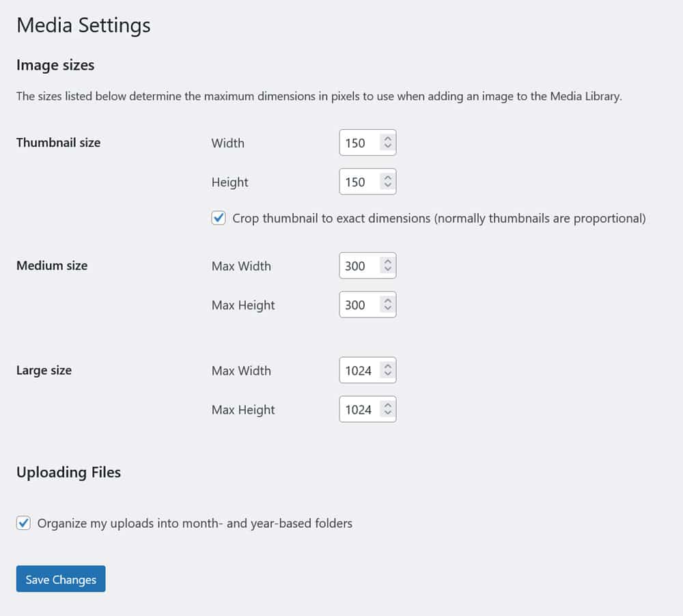683x616 pixels.
Task: Decrease Thumbnail Height with the down arrow
Action: [x=388, y=186]
